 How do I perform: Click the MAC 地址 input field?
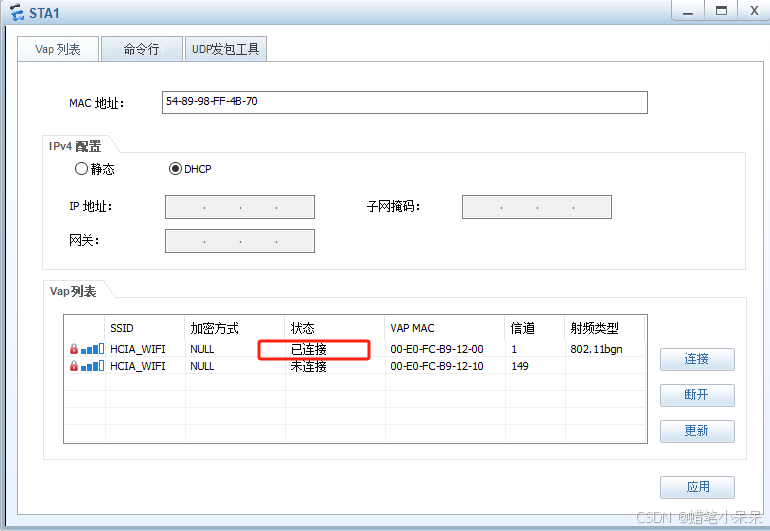click(x=405, y=102)
